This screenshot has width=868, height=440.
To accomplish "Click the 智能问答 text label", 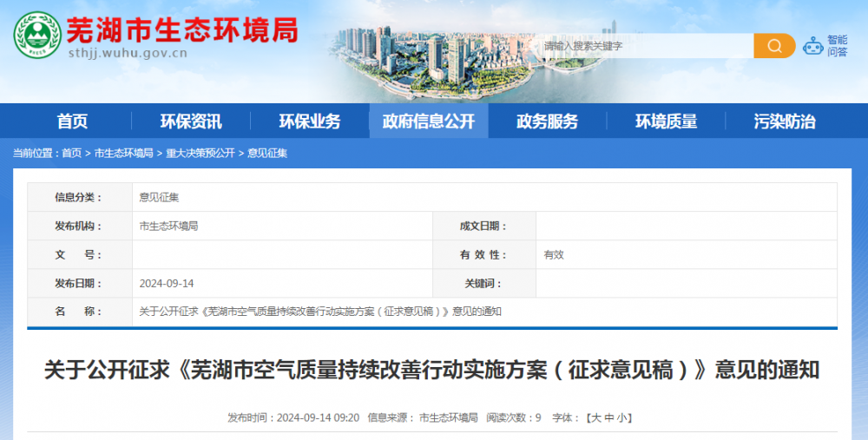I will [x=837, y=46].
